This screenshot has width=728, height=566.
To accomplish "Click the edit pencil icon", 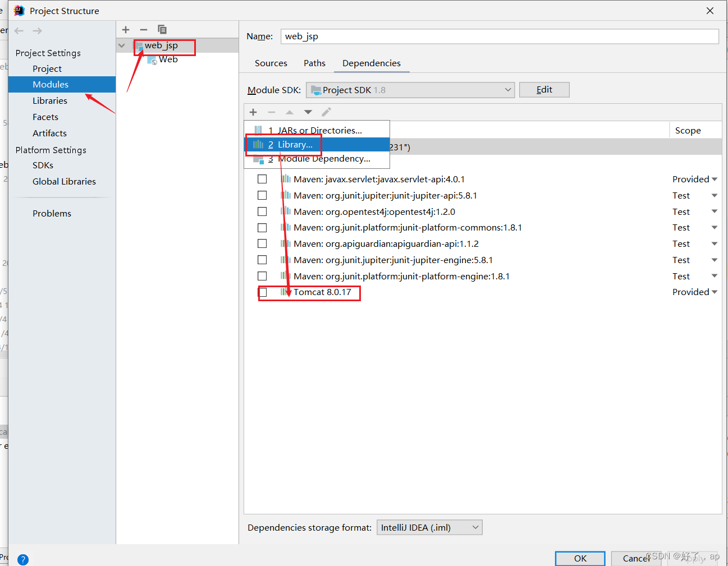I will [x=326, y=112].
